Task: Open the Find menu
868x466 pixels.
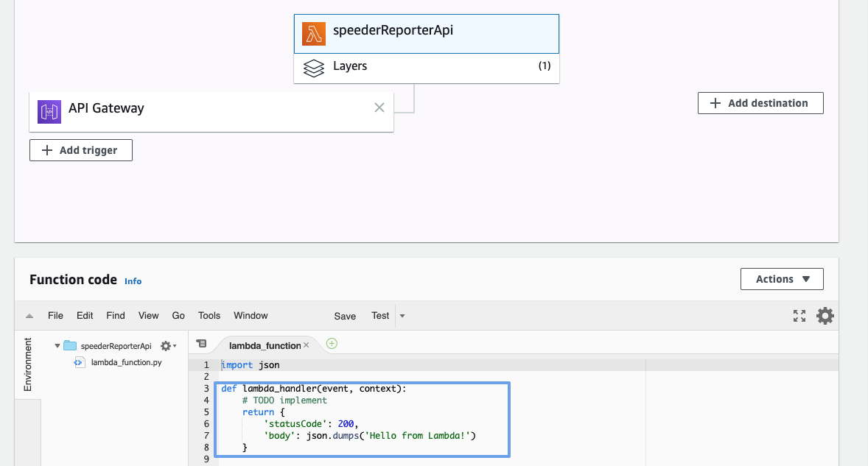Action: click(116, 316)
